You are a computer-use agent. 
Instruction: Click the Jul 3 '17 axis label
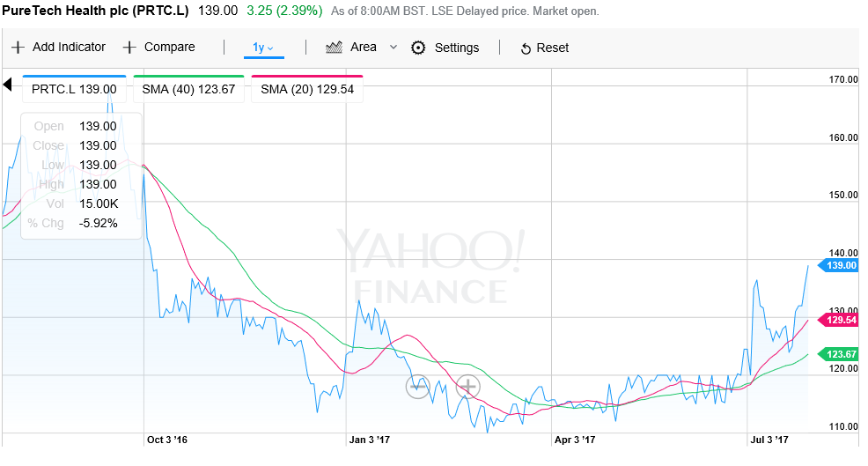[769, 440]
